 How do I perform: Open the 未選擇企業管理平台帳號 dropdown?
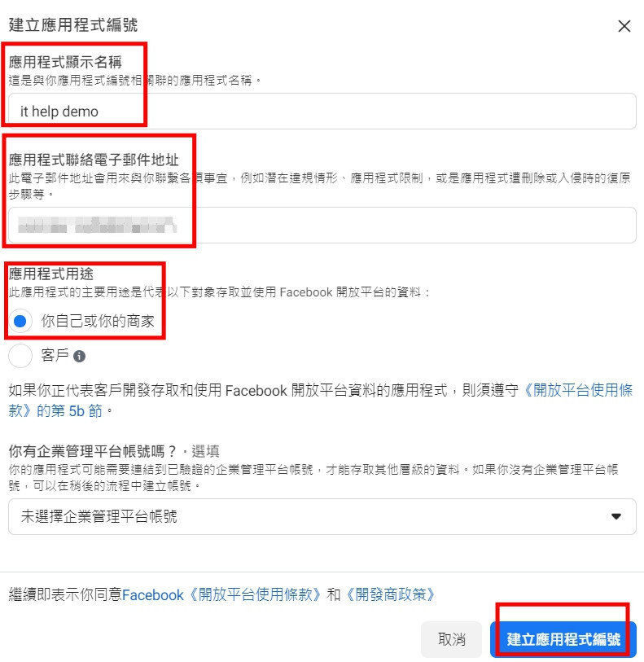coord(322,516)
